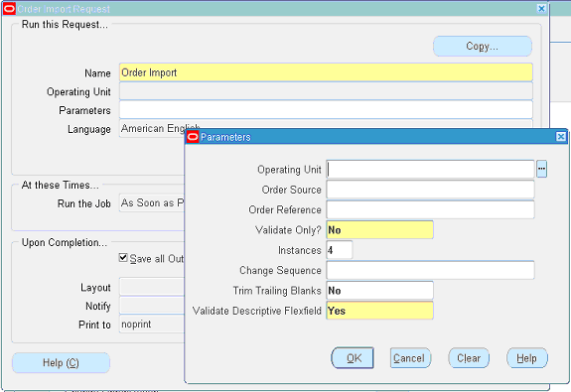
Task: Select the Change Sequence field
Action: coord(430,270)
